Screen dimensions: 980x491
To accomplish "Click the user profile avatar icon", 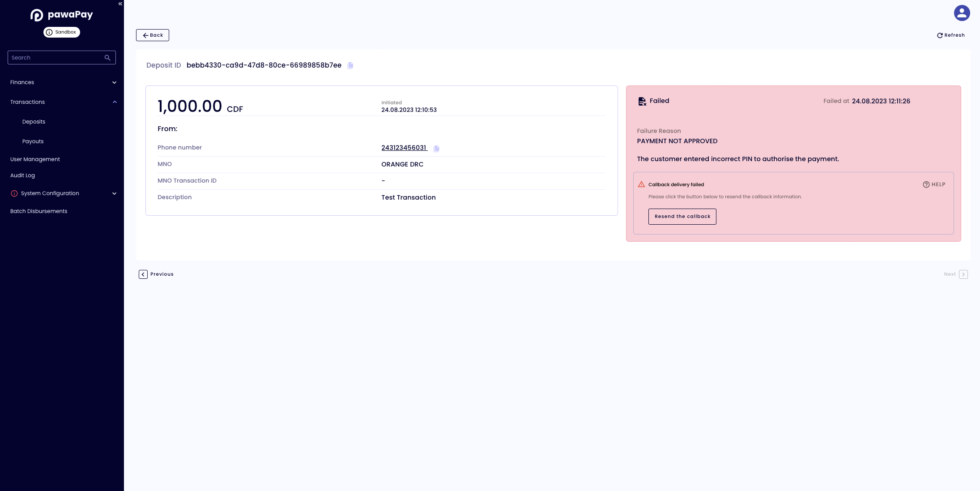I will click(962, 13).
